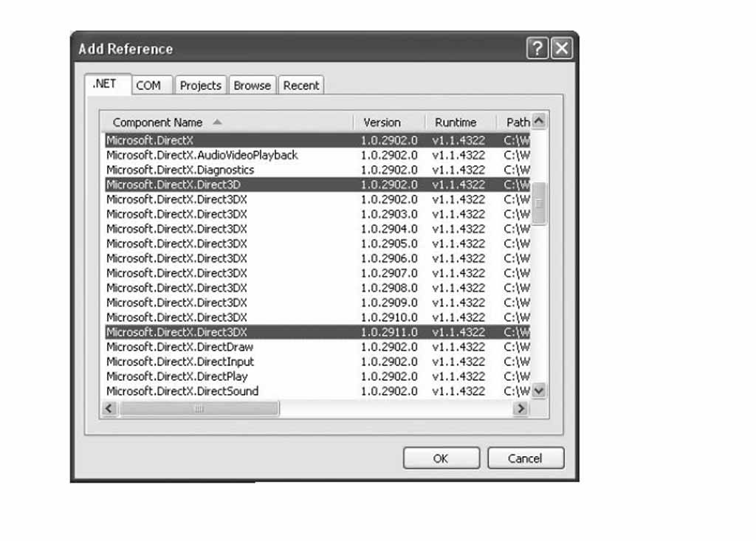The width and height of the screenshot is (756, 541).
Task: Click the help question mark button
Action: (x=537, y=48)
